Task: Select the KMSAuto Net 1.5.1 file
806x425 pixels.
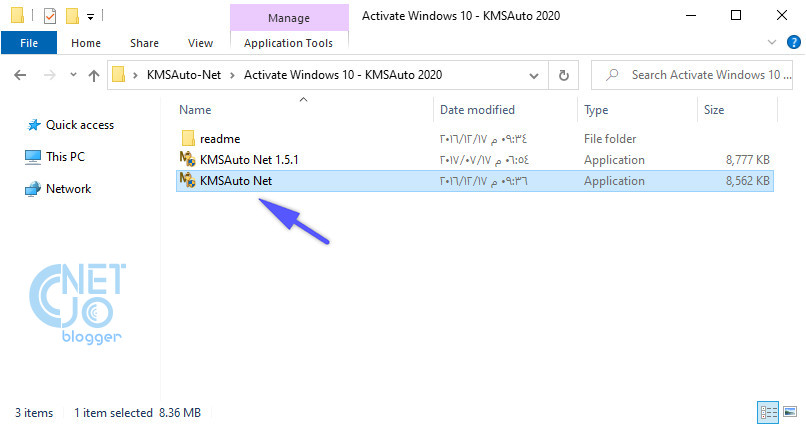Action: tap(249, 160)
